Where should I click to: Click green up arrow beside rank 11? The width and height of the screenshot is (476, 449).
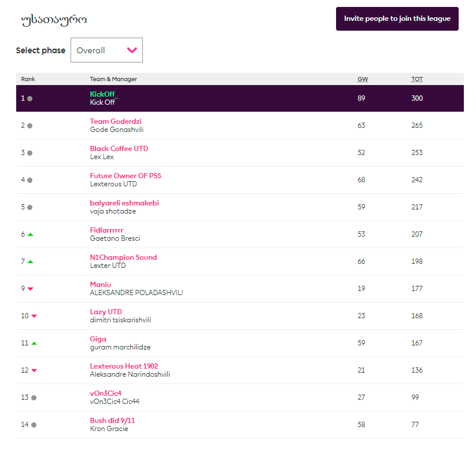tap(34, 343)
